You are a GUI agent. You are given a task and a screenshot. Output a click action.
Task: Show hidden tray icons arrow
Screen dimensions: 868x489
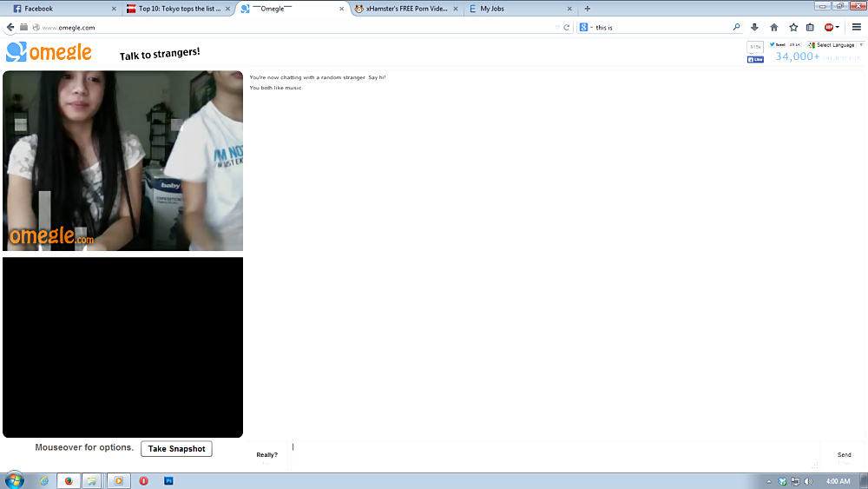[768, 481]
